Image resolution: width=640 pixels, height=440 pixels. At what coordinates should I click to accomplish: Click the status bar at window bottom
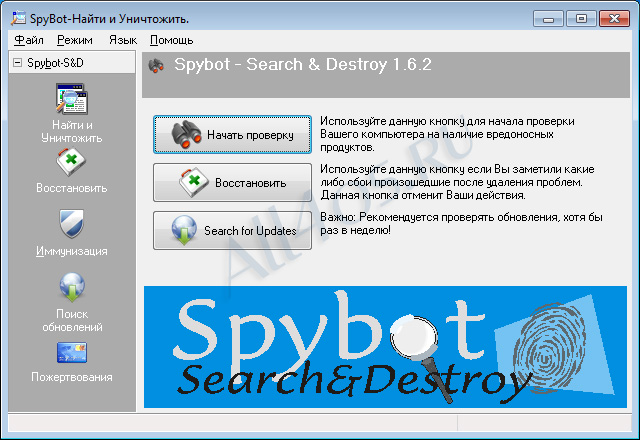320,423
